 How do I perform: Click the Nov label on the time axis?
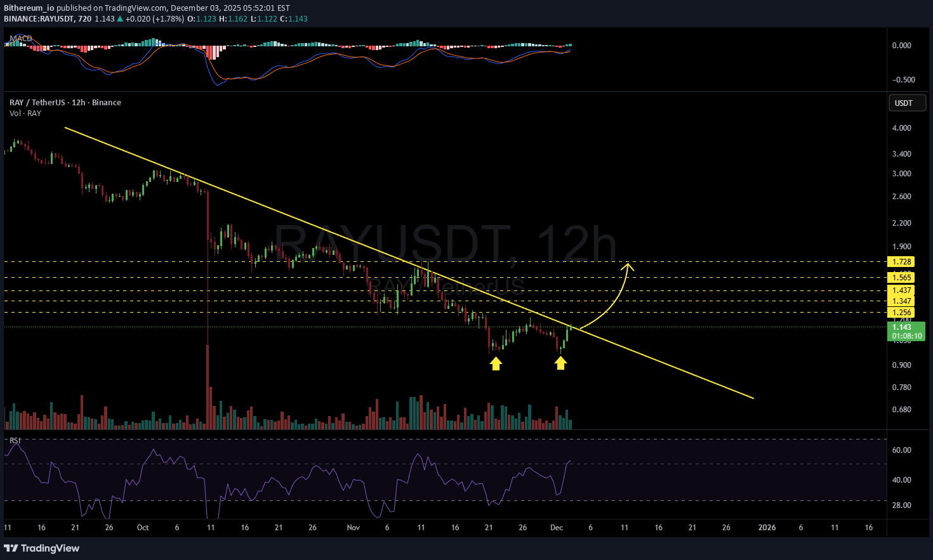[354, 528]
